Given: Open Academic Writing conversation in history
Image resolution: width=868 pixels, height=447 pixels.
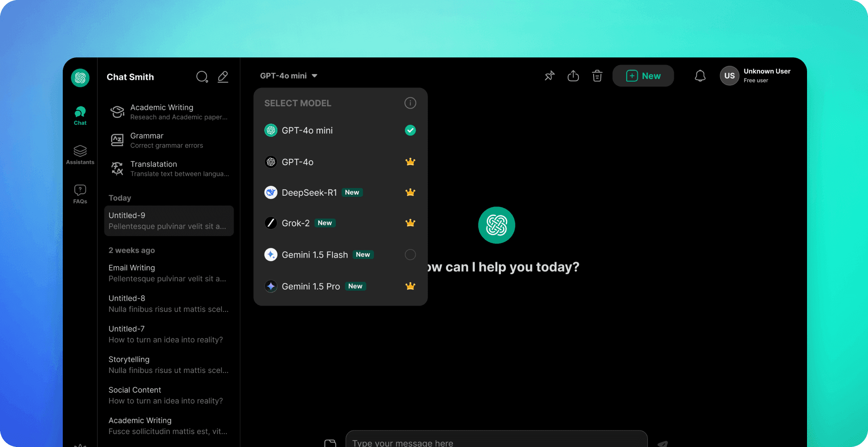Looking at the screenshot, I should 169,426.
